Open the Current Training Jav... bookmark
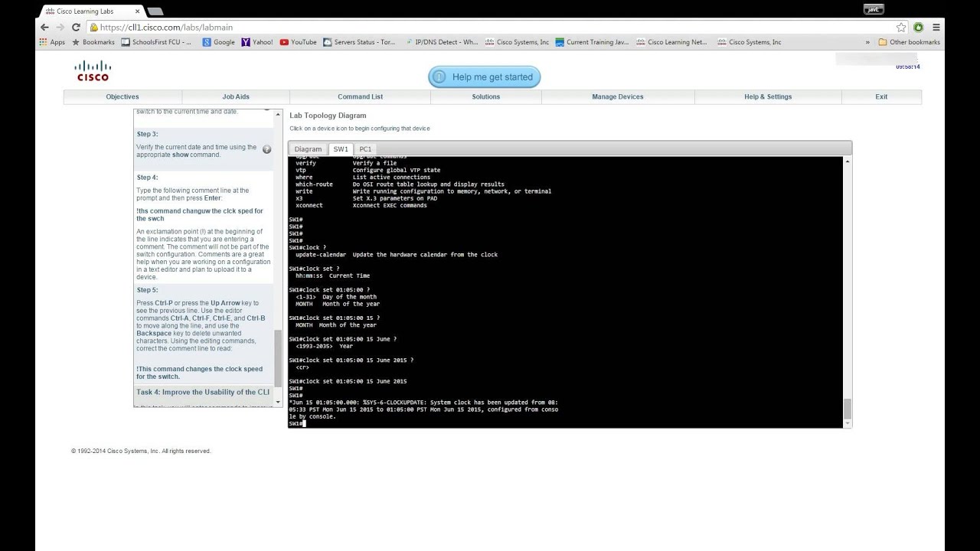 (x=592, y=42)
